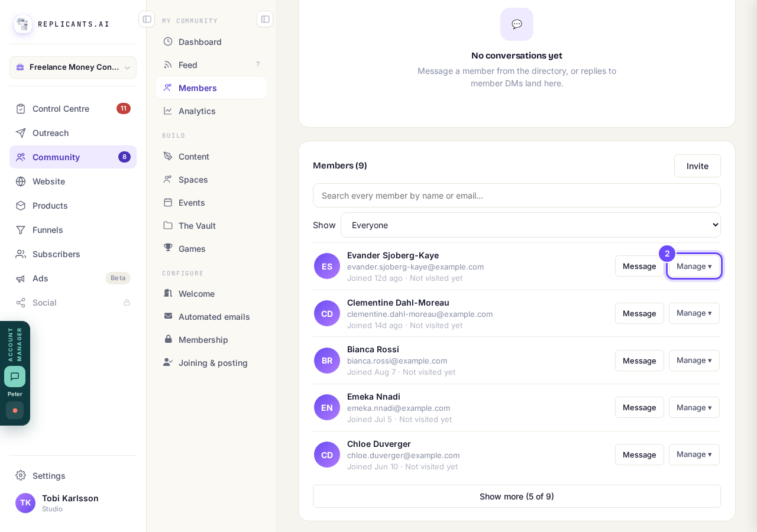The height and width of the screenshot is (532, 757).
Task: Click Tobi Karlsson's TK avatar
Action: coord(25,503)
